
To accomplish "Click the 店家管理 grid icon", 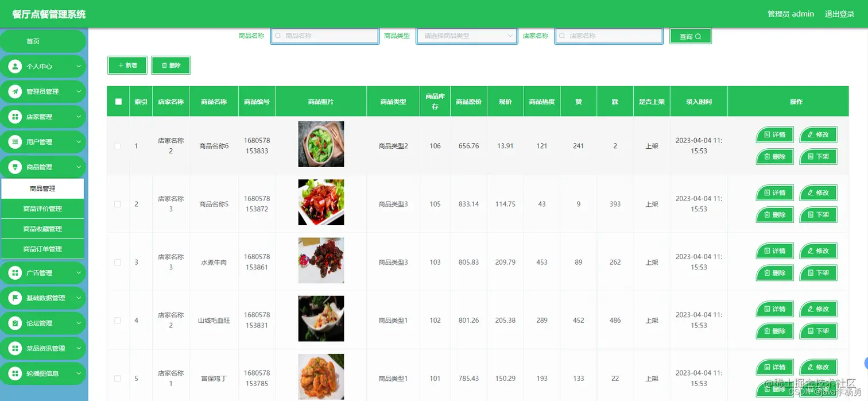I will pos(15,117).
